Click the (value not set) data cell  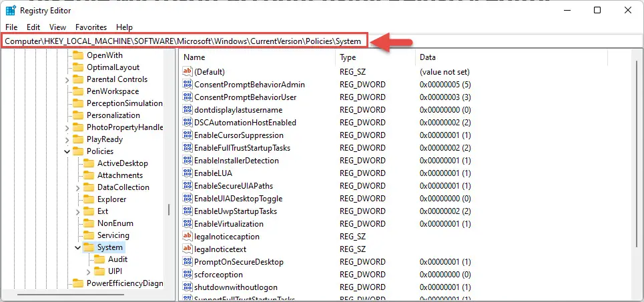(444, 72)
